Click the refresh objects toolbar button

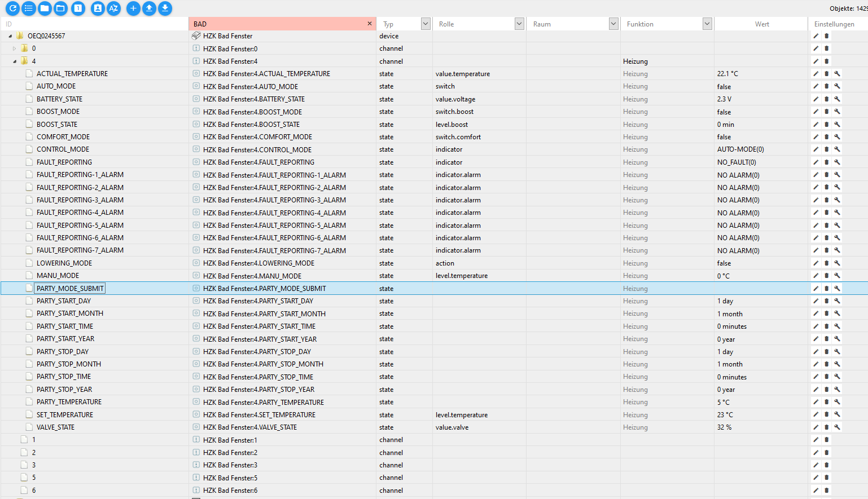tap(12, 8)
